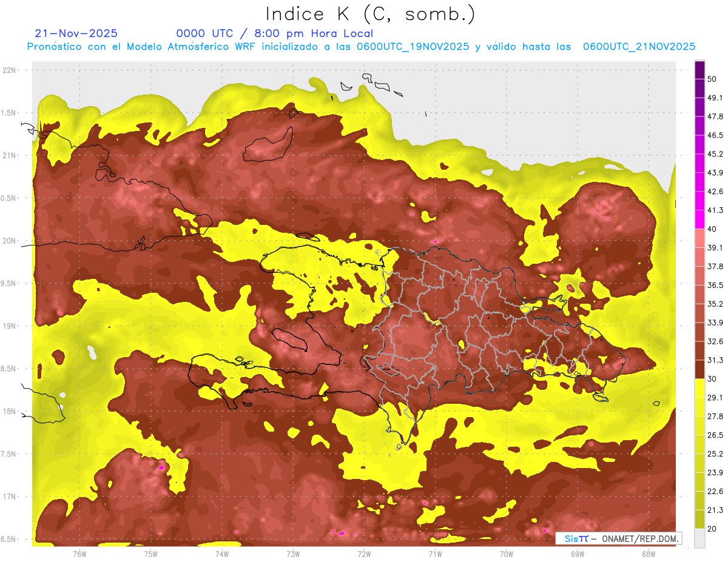Select the date '21-Nov-2025'
Screen dimensions: 728x562
point(76,33)
